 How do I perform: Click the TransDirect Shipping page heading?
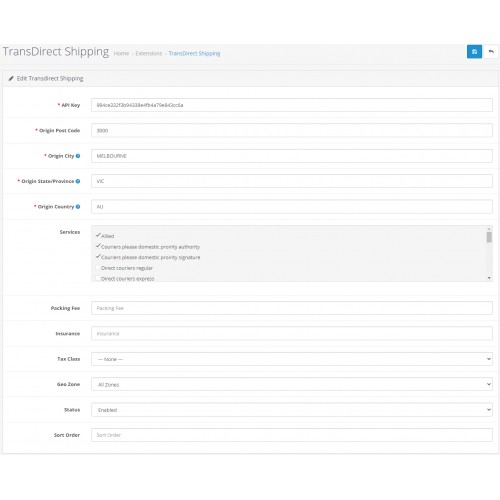tap(56, 52)
